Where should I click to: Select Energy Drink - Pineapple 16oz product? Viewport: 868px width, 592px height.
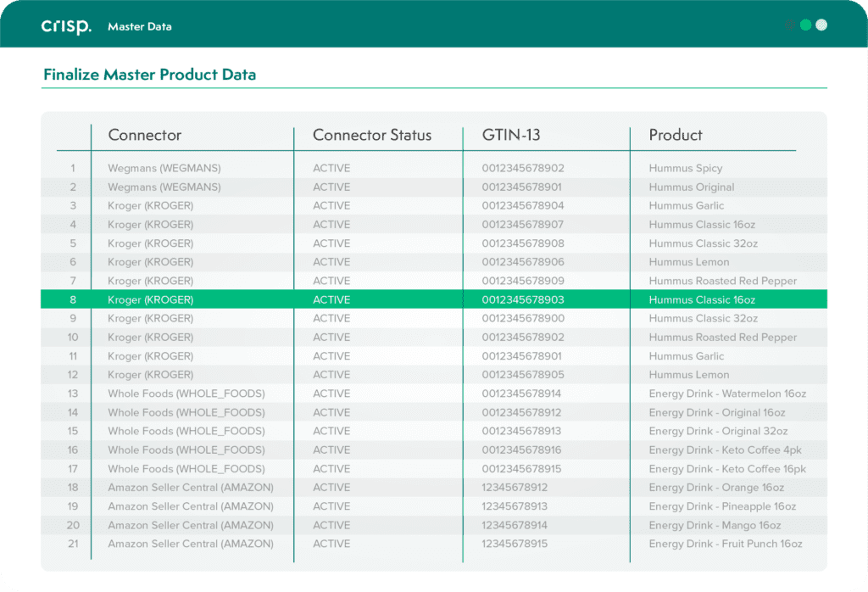[x=722, y=506]
